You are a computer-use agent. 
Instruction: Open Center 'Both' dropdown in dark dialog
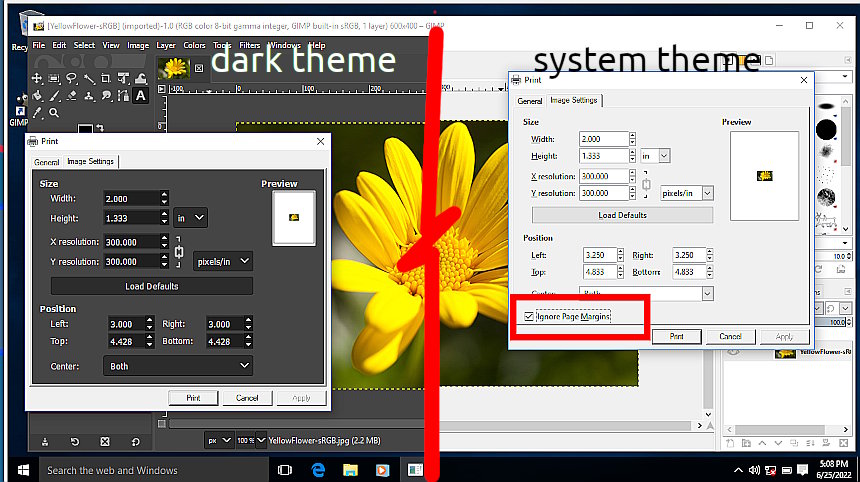178,366
